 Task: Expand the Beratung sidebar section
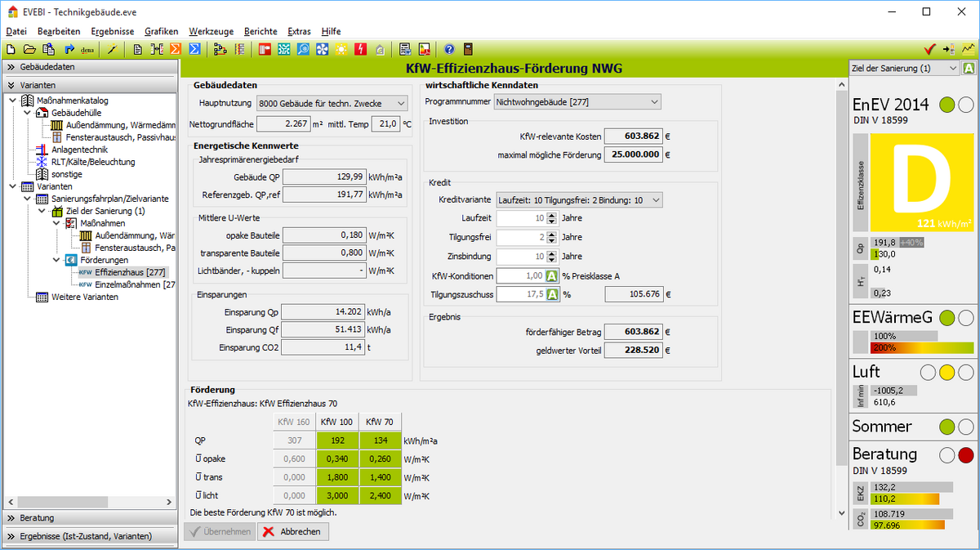[90, 517]
